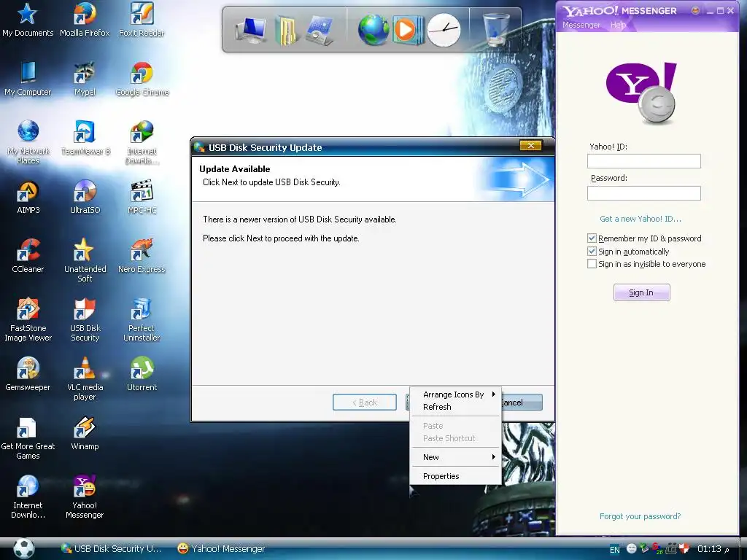Select My Network Places desktop icon

click(x=28, y=142)
